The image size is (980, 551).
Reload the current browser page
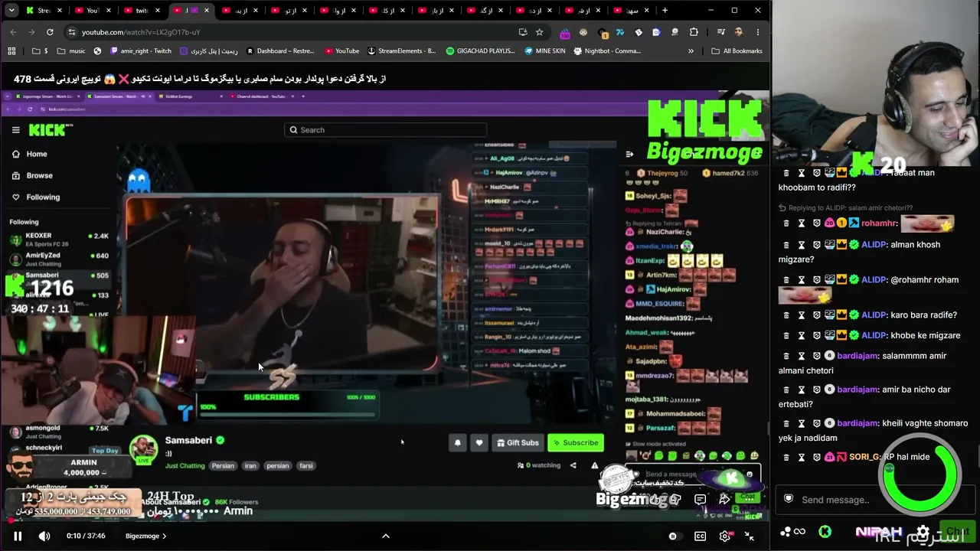(x=50, y=32)
